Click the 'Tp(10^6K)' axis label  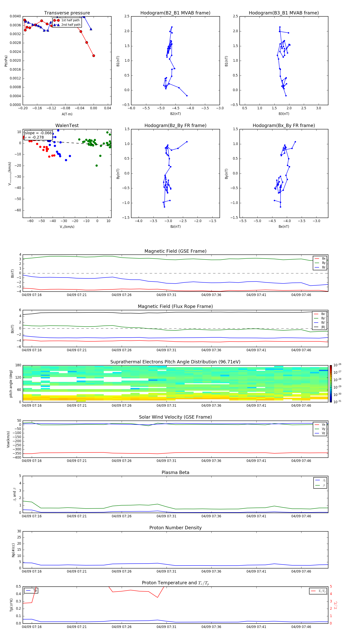(11, 605)
